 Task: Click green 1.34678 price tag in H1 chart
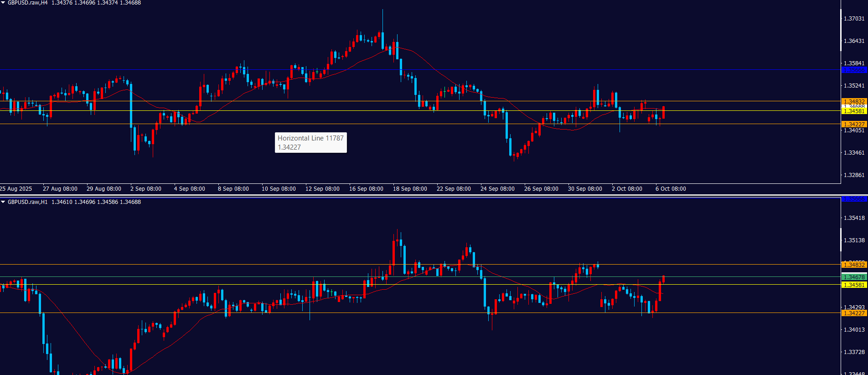tap(853, 277)
